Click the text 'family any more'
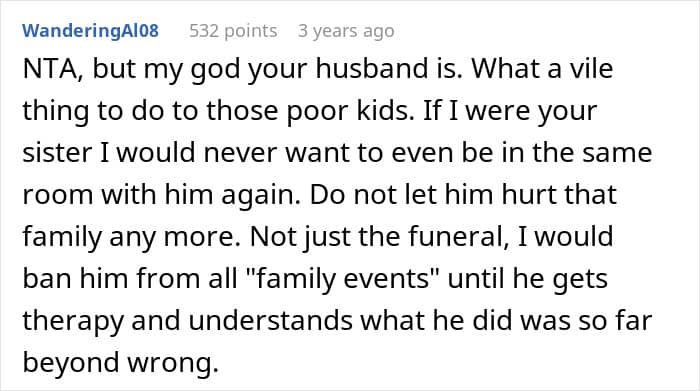 point(131,237)
